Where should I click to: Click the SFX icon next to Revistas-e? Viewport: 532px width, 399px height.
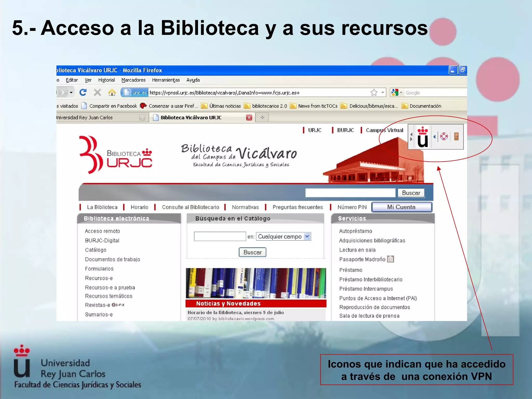click(118, 305)
